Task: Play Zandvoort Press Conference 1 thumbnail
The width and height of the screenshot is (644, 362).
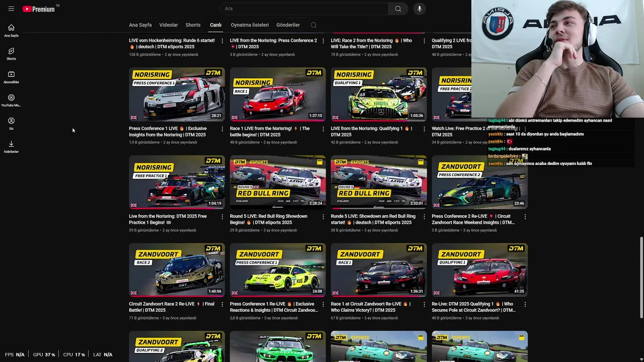Action: tap(278, 270)
